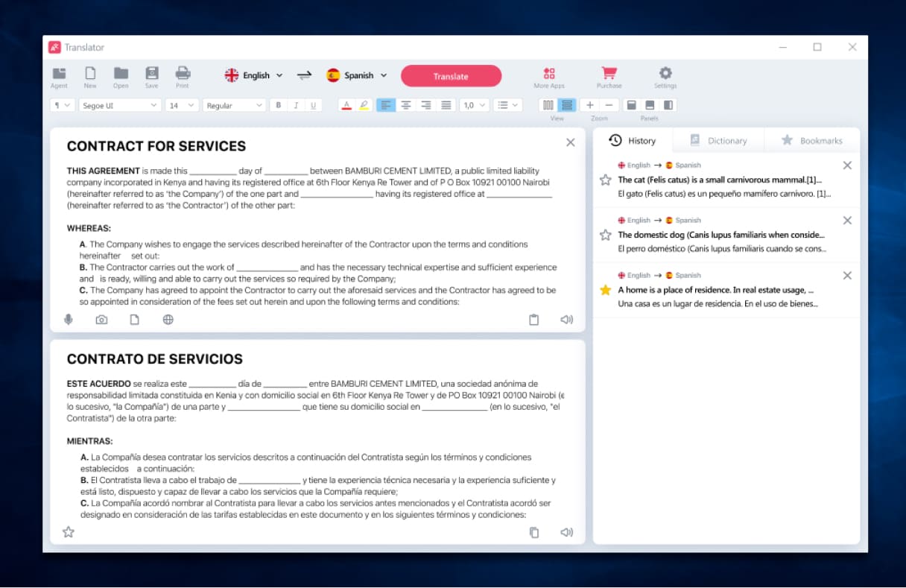
Task: Toggle the bottom panel
Action: (650, 105)
